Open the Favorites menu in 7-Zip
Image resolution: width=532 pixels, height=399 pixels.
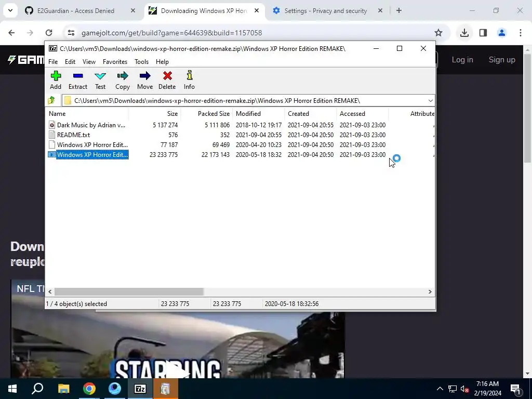click(115, 62)
